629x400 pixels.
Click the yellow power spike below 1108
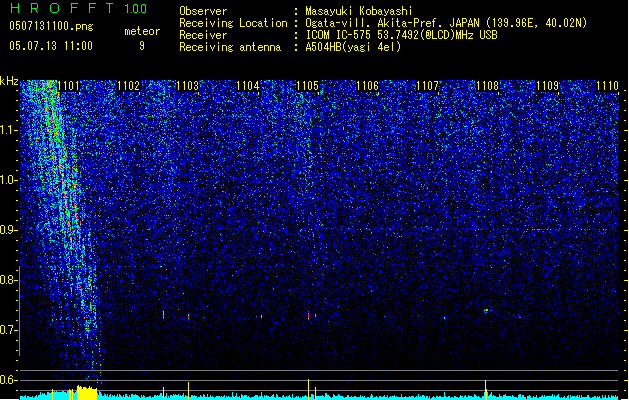[x=486, y=389]
